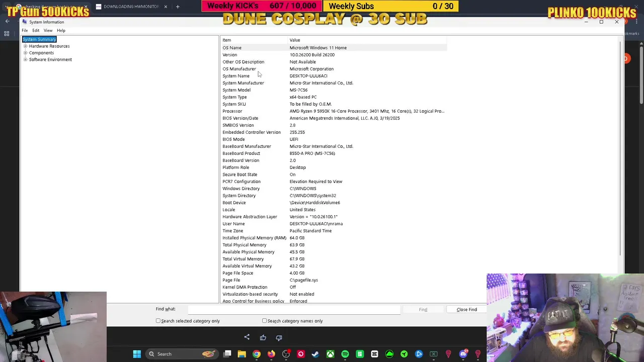Sort by the Value column header
This screenshot has width=644, height=362.
coord(367,40)
